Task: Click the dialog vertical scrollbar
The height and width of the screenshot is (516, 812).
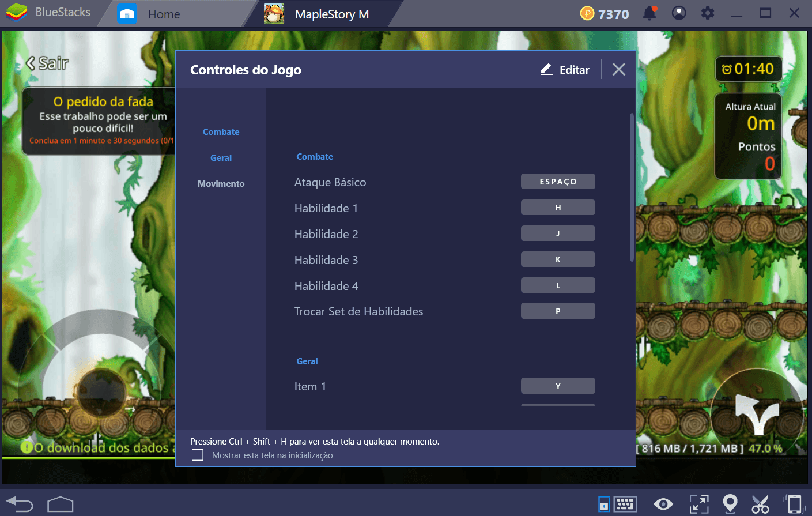Action: pyautogui.click(x=632, y=187)
